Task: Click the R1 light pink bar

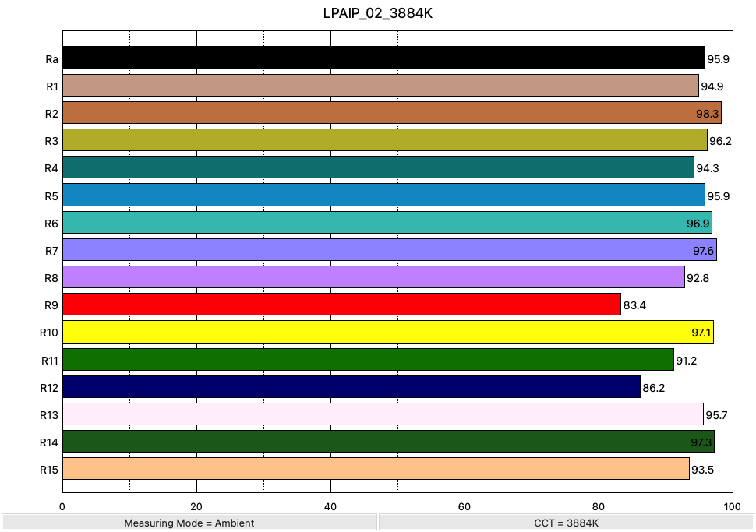Action: click(x=380, y=86)
